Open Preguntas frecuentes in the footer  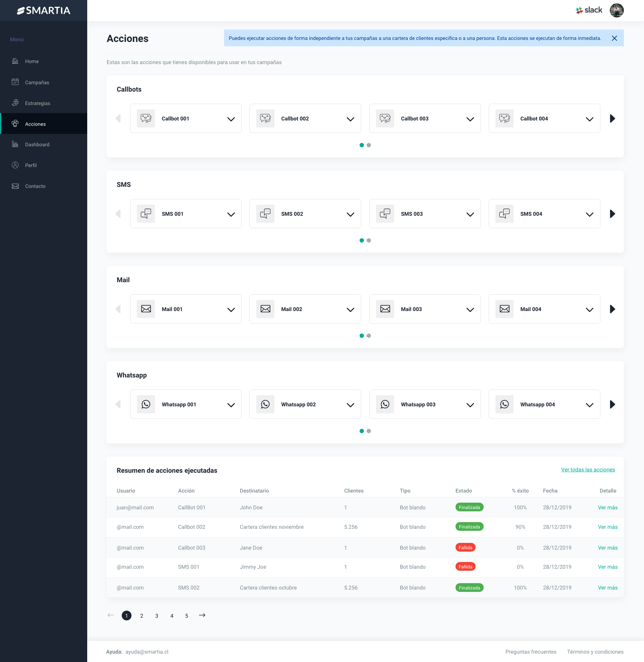pyautogui.click(x=531, y=652)
